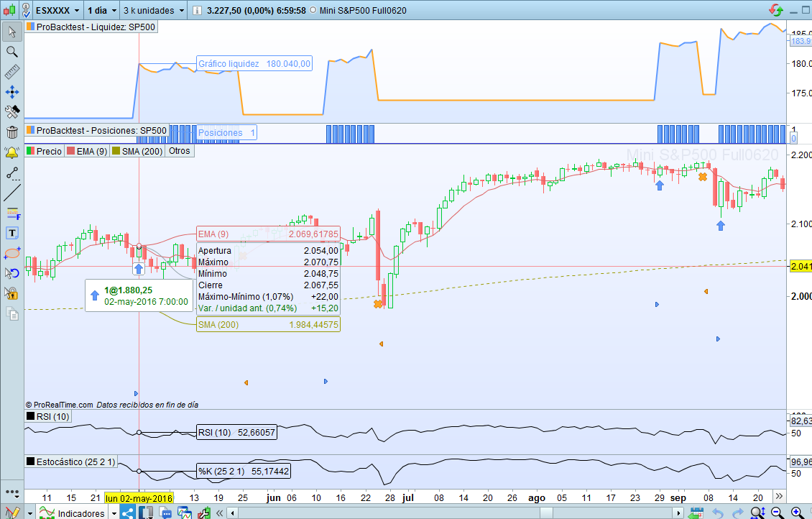Click the yellow 2.041 price label on axis
The image size is (812, 519).
tap(801, 266)
